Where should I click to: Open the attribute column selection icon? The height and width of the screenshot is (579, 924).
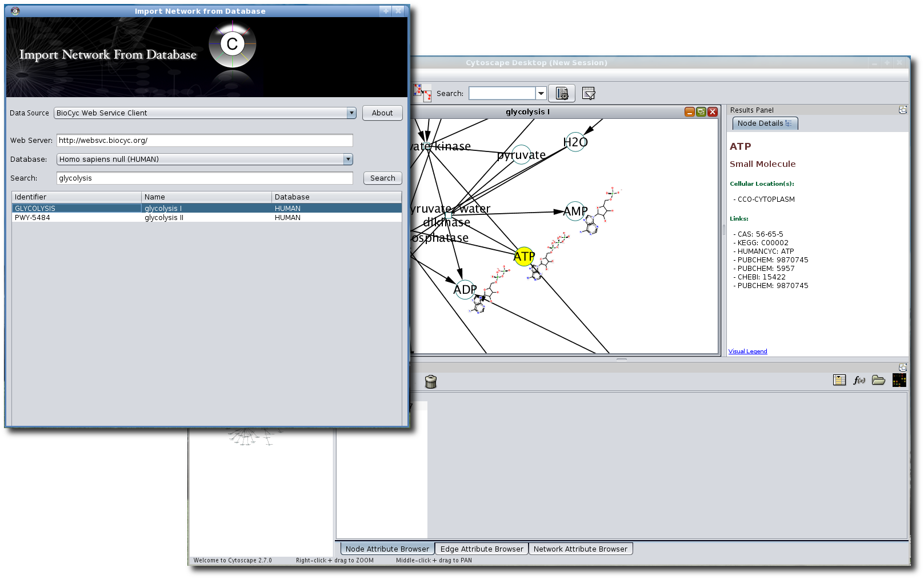[x=839, y=380]
